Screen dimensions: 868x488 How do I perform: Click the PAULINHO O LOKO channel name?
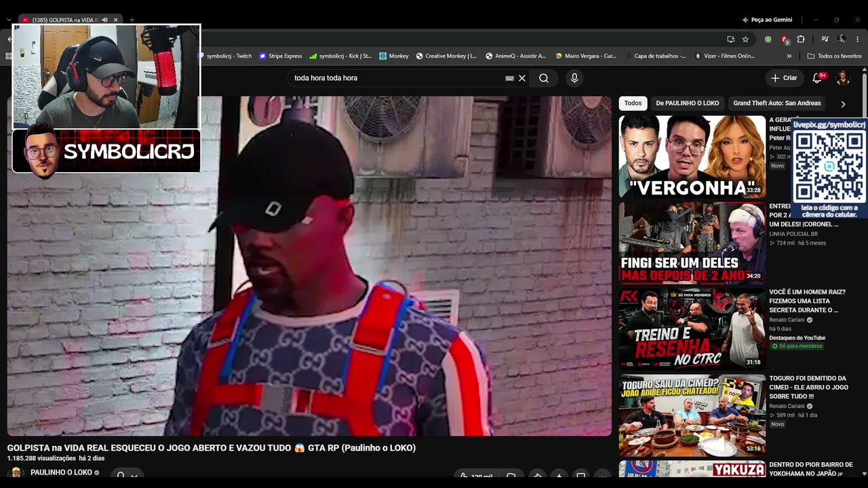pyautogui.click(x=61, y=472)
